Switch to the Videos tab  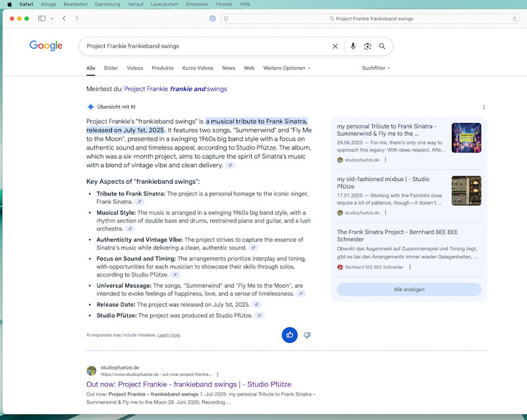[135, 68]
